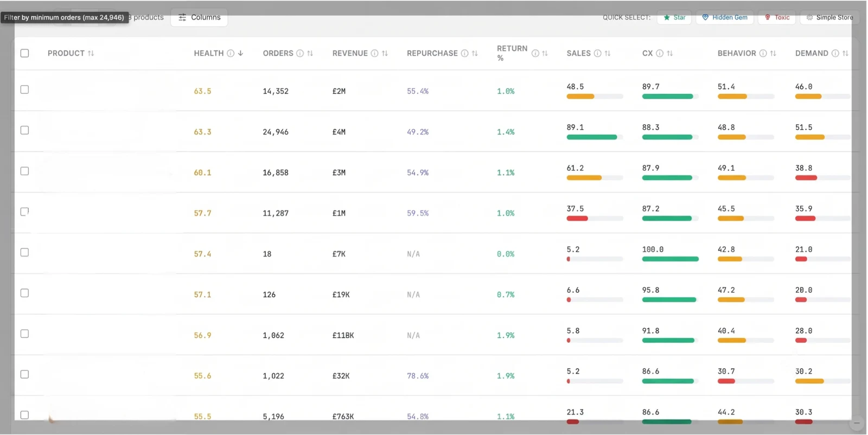Sort by Sales column arrows
This screenshot has height=435, width=868.
pyautogui.click(x=608, y=53)
